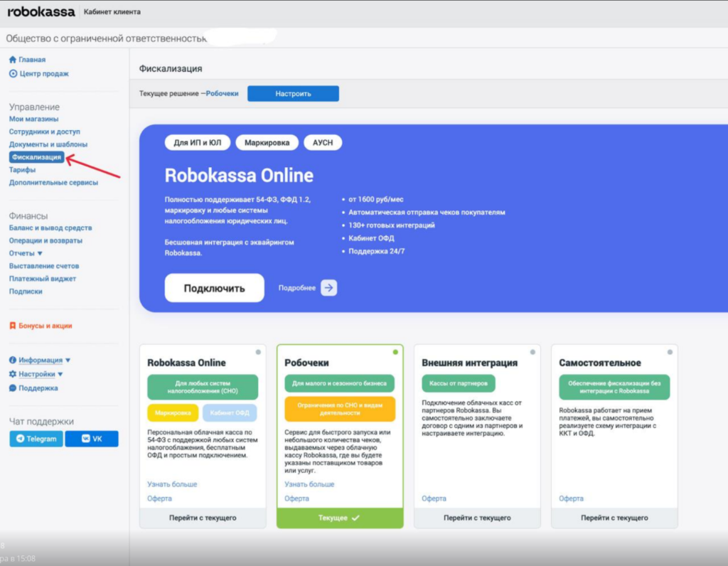Click the Подробнее arrow icon
The width and height of the screenshot is (728, 566).
coord(328,288)
